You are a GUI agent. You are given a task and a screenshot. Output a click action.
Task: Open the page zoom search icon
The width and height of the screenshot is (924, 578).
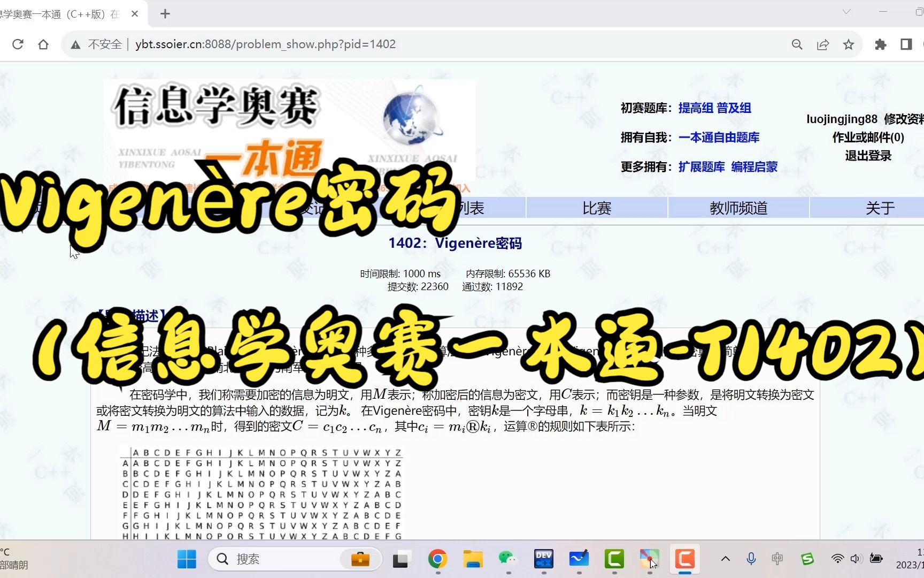click(797, 44)
